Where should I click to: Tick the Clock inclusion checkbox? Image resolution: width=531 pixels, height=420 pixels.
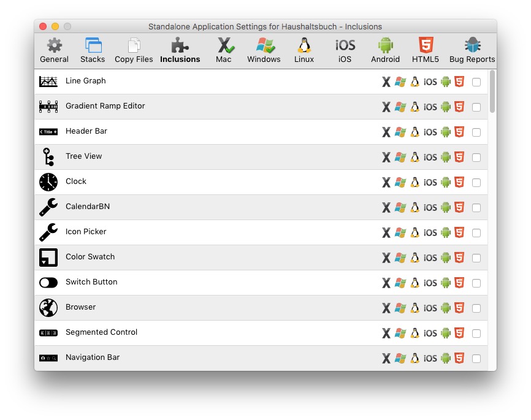click(476, 183)
